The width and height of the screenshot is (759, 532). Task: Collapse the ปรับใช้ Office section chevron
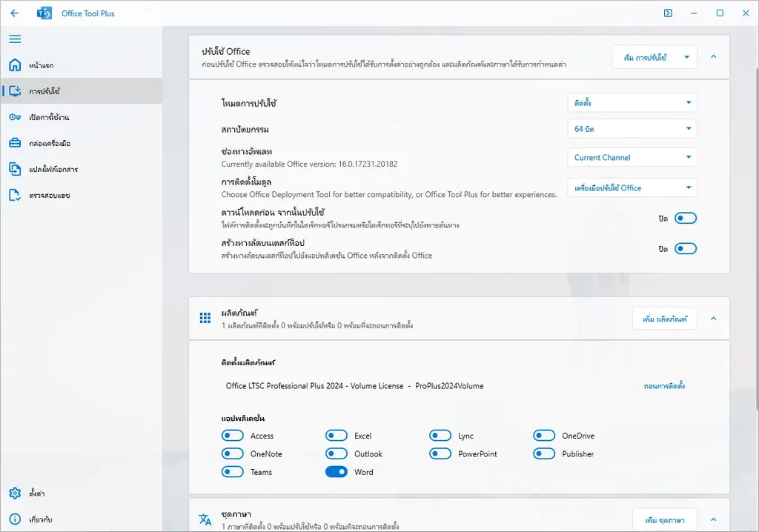pos(714,56)
